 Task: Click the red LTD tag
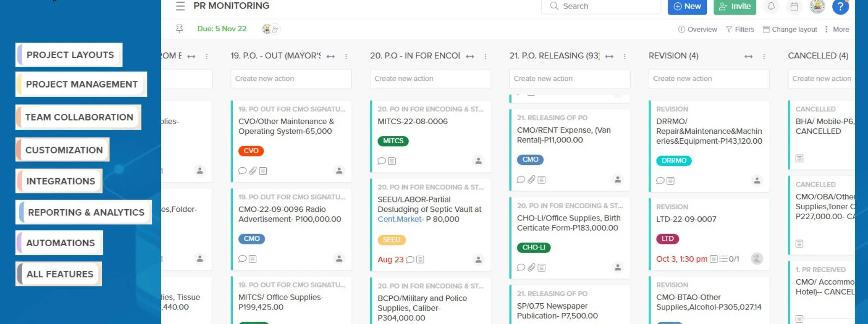tap(667, 239)
